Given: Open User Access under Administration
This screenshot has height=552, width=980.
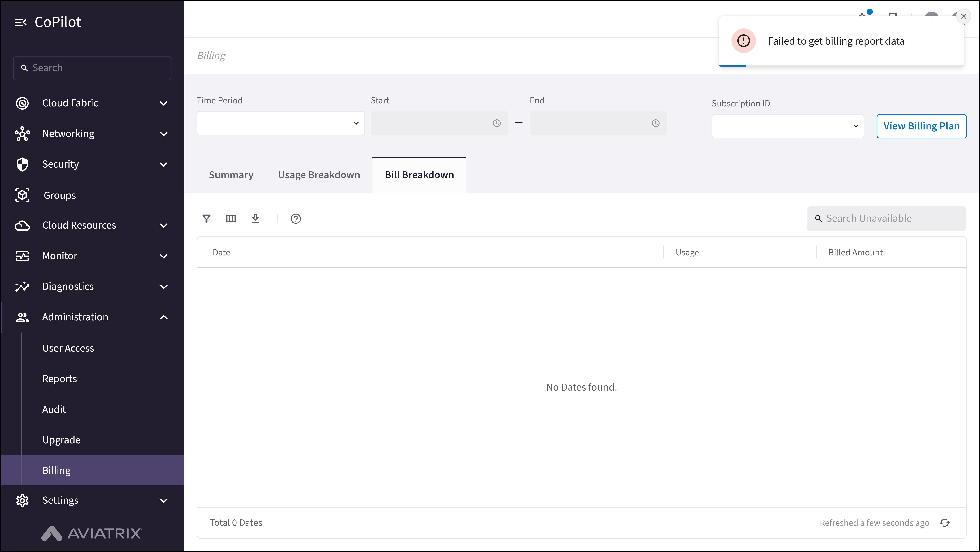Looking at the screenshot, I should (68, 348).
